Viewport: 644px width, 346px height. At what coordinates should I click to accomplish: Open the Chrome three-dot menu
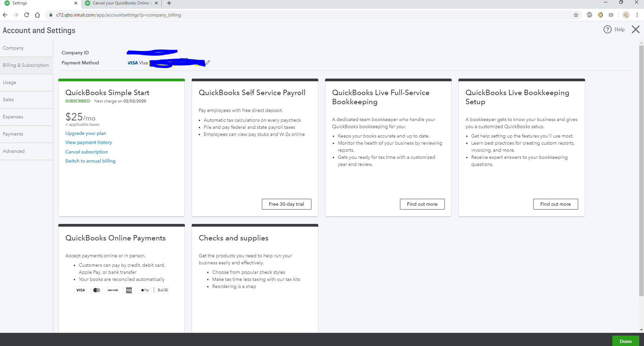point(637,15)
